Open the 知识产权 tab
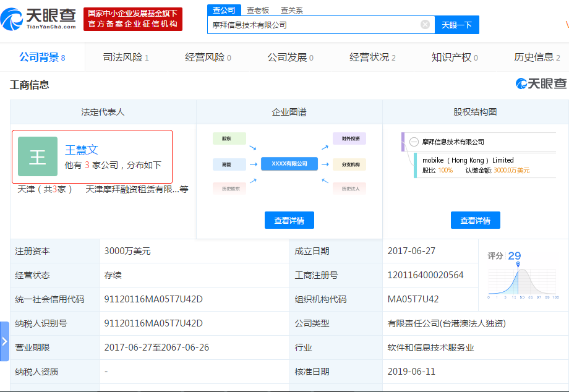This screenshot has height=392, width=569. tap(455, 58)
